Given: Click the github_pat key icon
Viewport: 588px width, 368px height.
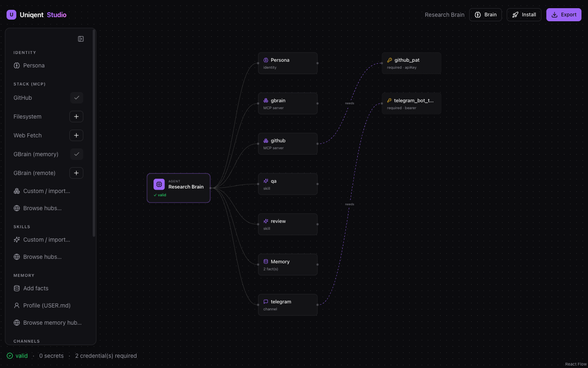Looking at the screenshot, I should click(390, 60).
